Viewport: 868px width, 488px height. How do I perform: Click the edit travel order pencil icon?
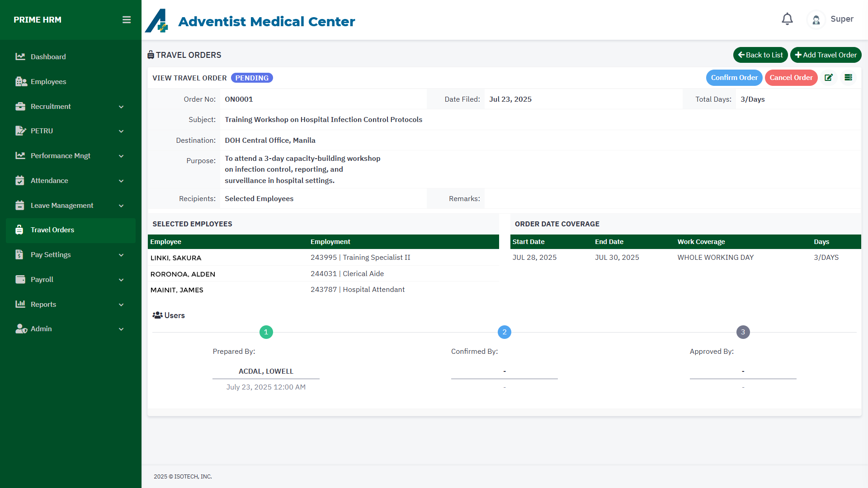coord(829,78)
